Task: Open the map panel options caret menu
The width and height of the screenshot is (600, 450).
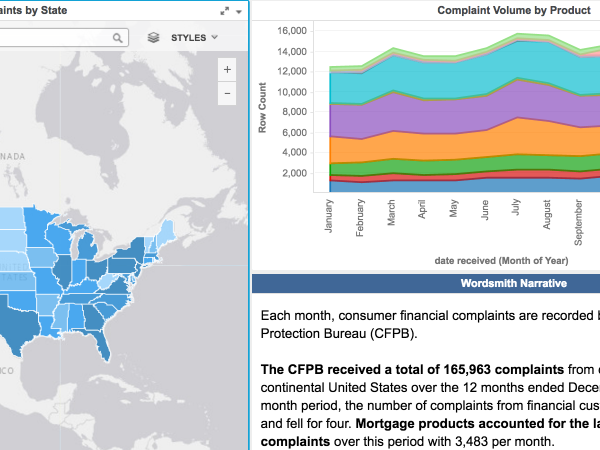Action: click(239, 11)
